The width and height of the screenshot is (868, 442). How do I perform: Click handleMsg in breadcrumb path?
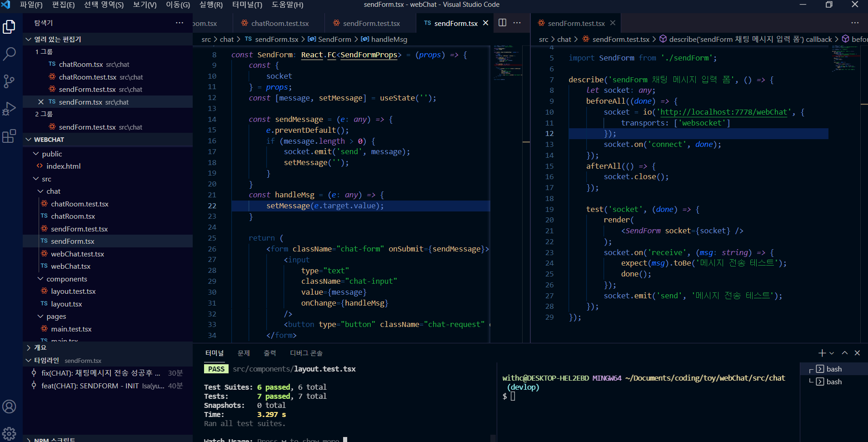tap(389, 39)
